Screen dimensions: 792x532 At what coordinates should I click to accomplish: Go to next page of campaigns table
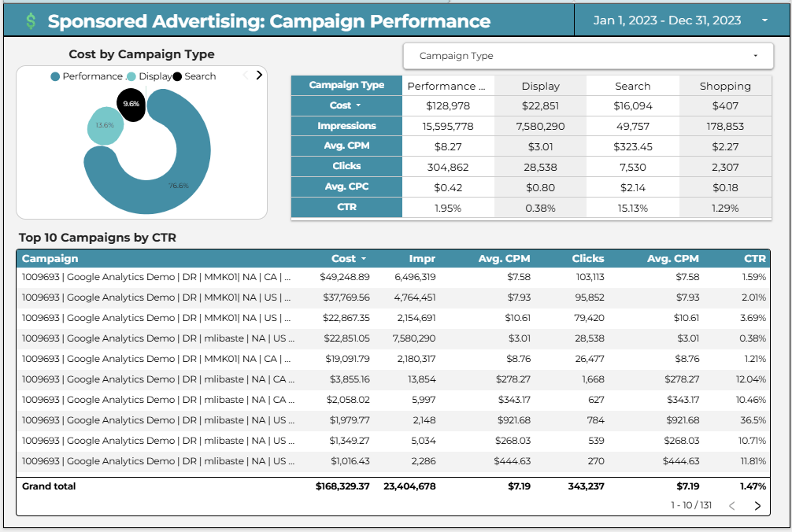757,506
